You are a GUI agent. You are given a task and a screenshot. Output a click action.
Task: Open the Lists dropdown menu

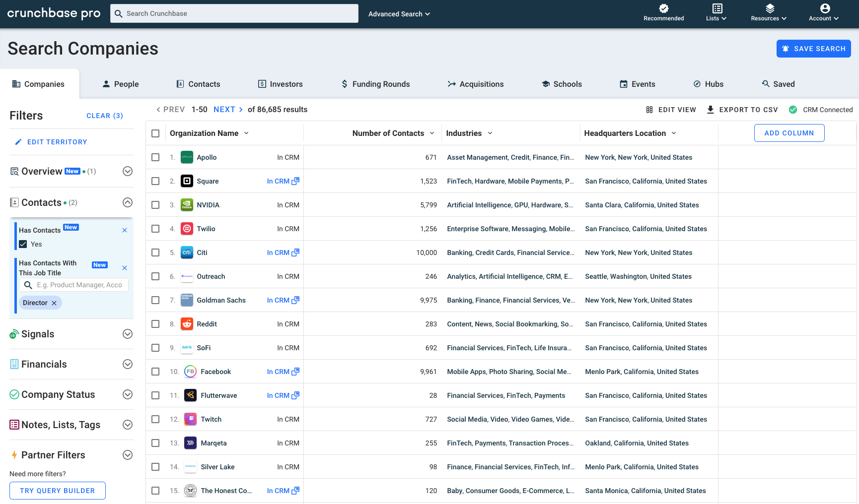(x=716, y=13)
